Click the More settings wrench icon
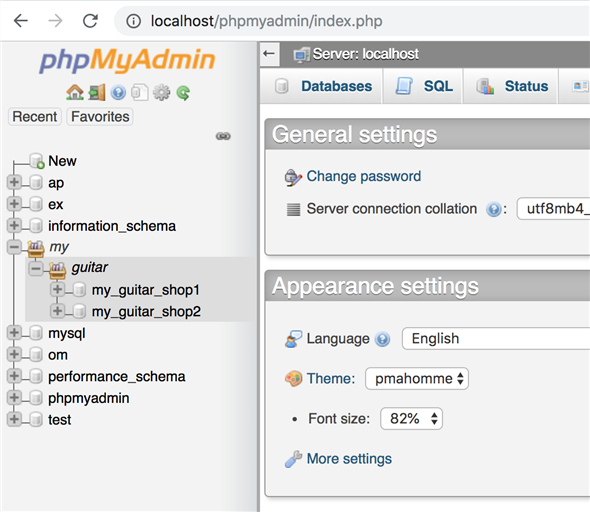590x512 pixels. [293, 459]
